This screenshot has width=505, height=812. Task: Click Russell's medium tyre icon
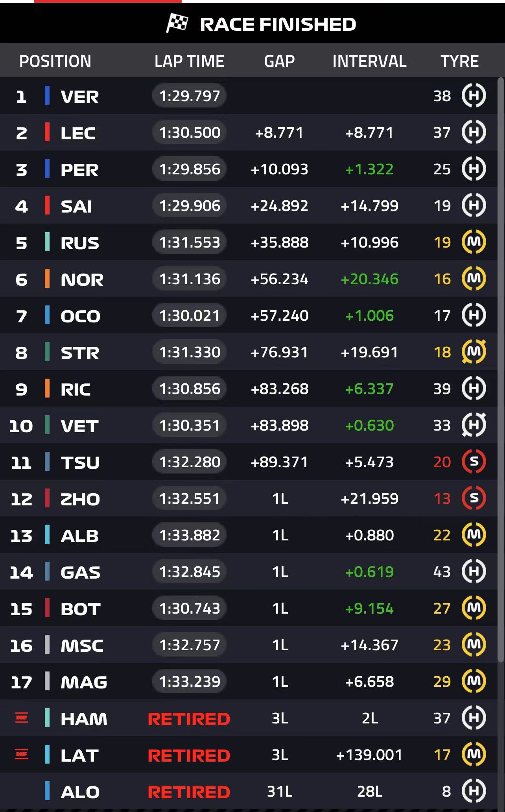pos(474,242)
